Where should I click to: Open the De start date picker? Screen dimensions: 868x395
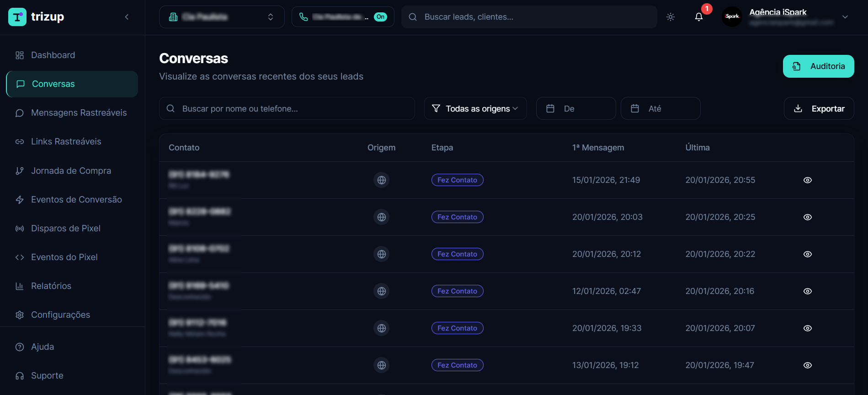pos(576,108)
